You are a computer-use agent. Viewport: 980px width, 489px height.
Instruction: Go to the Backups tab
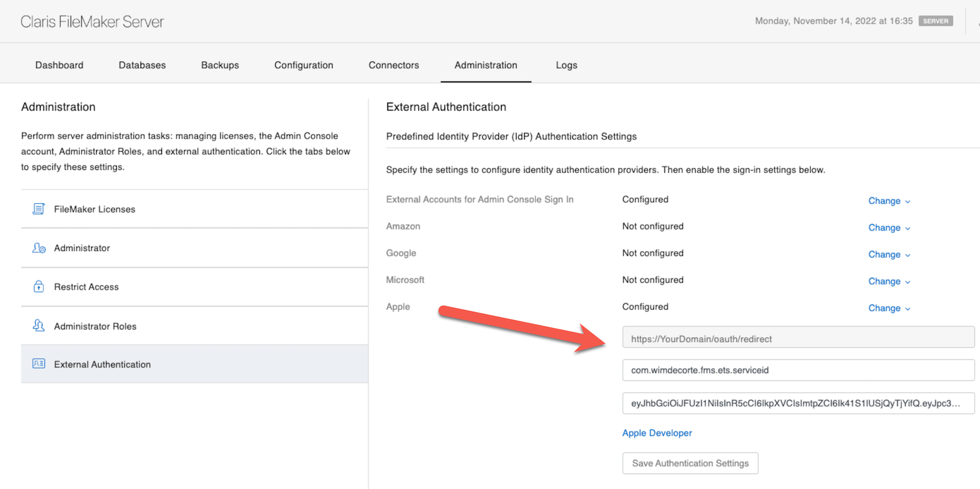[220, 65]
